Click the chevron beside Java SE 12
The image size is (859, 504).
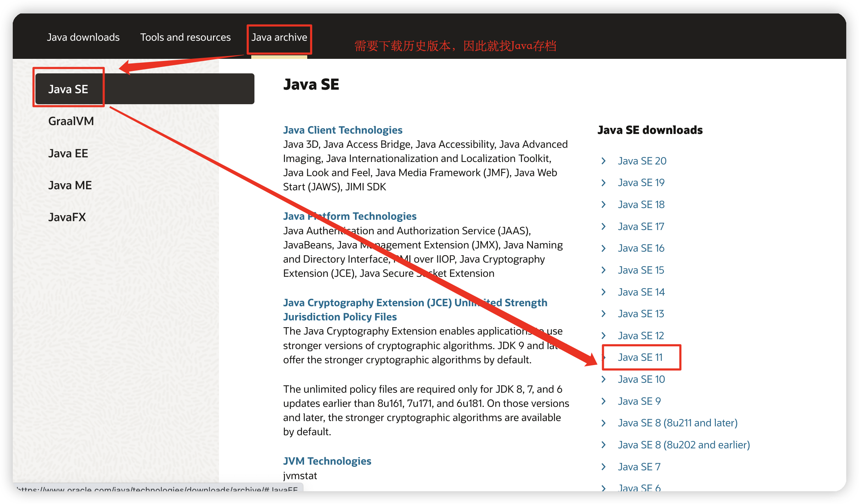click(603, 336)
